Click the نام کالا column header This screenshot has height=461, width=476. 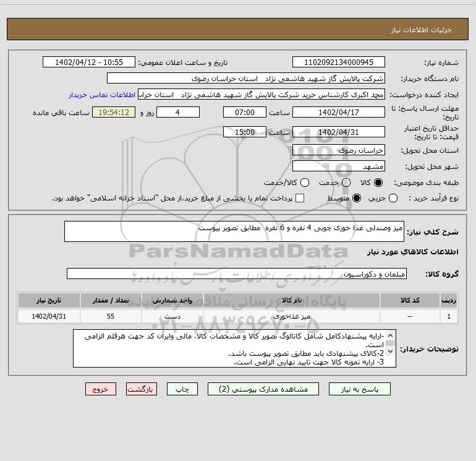pyautogui.click(x=291, y=300)
